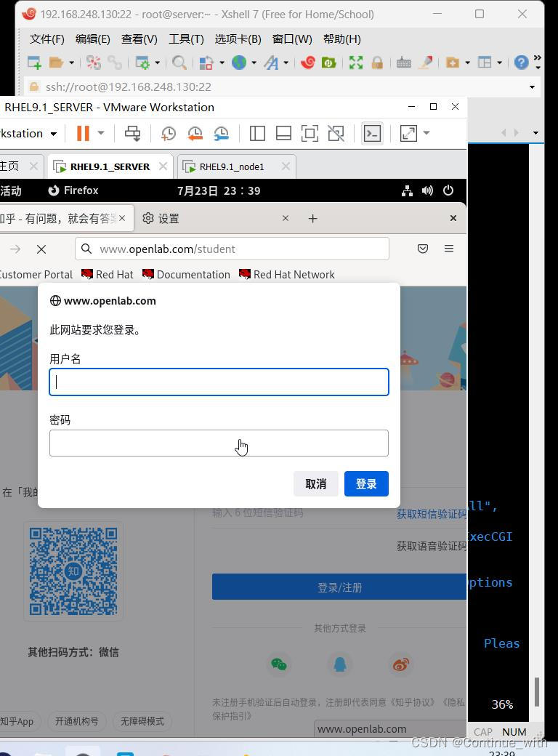558x756 pixels.
Task: Click the keyboard icon in Xshell toolbar
Action: (x=404, y=63)
